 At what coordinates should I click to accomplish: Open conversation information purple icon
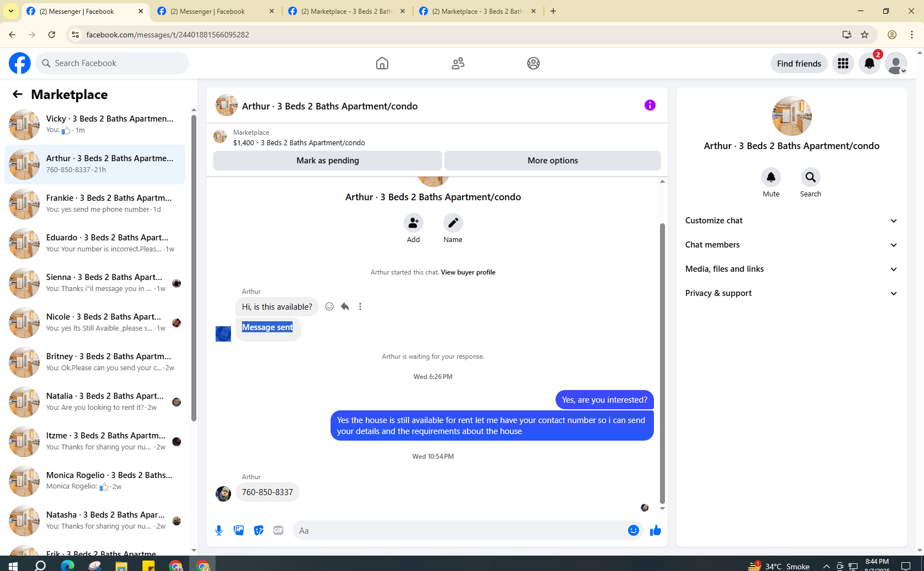(x=650, y=105)
